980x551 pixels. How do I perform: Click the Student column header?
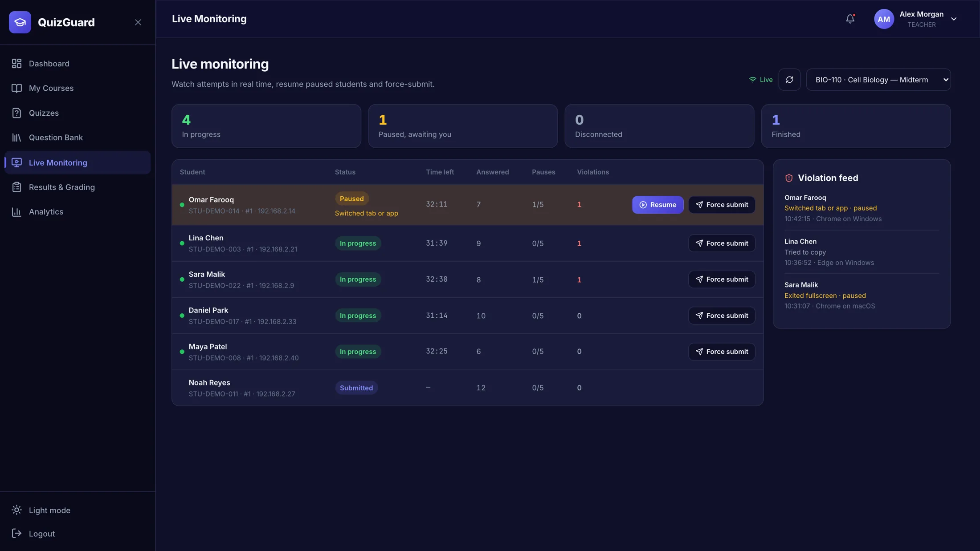coord(192,172)
